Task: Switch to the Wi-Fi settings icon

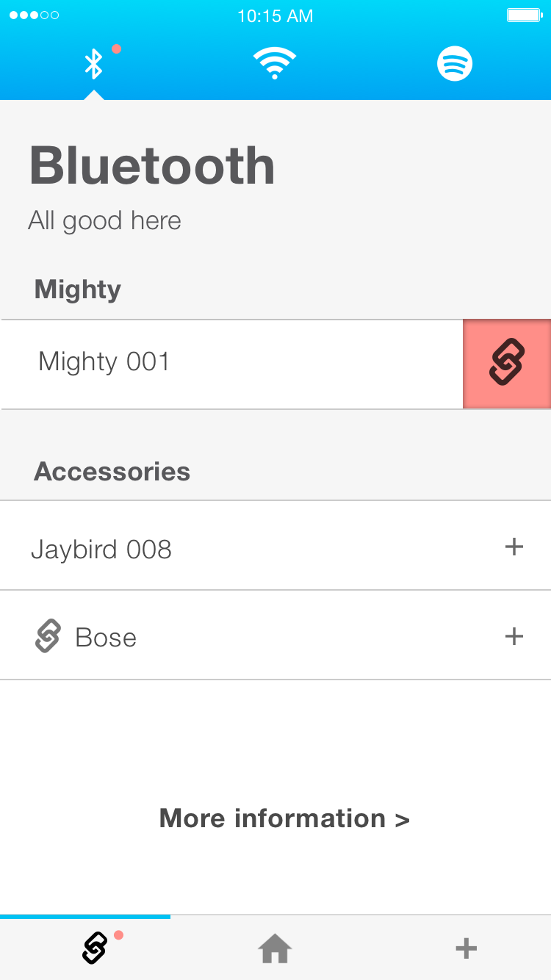Action: click(x=275, y=64)
